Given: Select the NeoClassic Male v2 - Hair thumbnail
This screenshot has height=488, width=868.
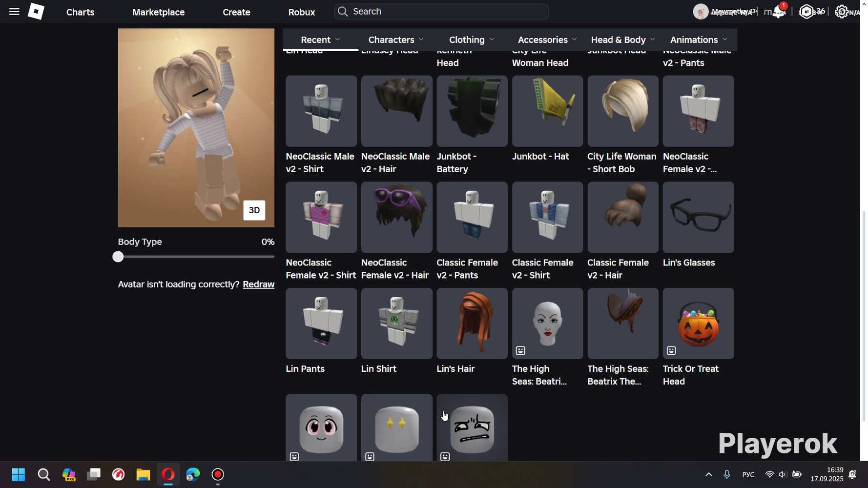Looking at the screenshot, I should click(x=397, y=111).
